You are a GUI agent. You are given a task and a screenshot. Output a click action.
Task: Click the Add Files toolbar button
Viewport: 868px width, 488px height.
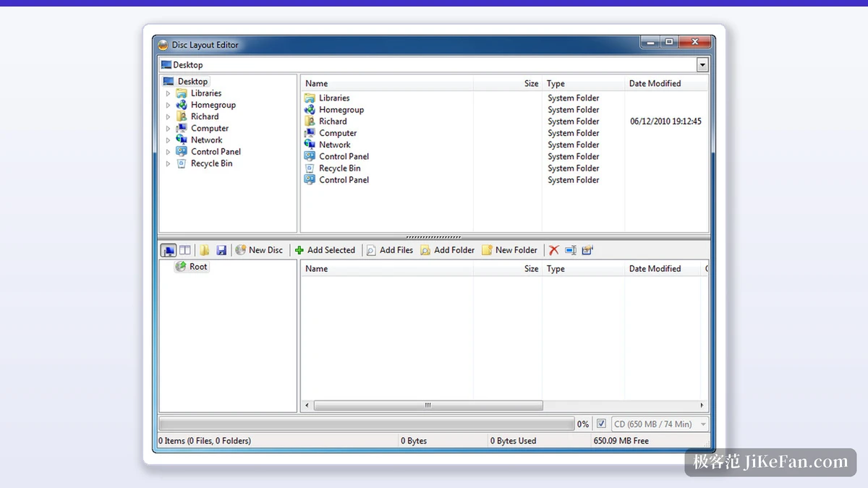[390, 250]
